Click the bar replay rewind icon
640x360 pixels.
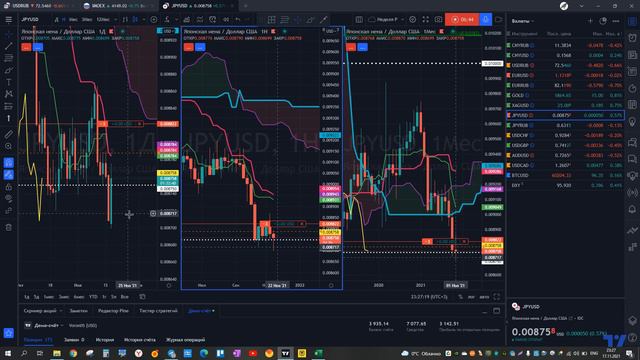tap(226, 19)
